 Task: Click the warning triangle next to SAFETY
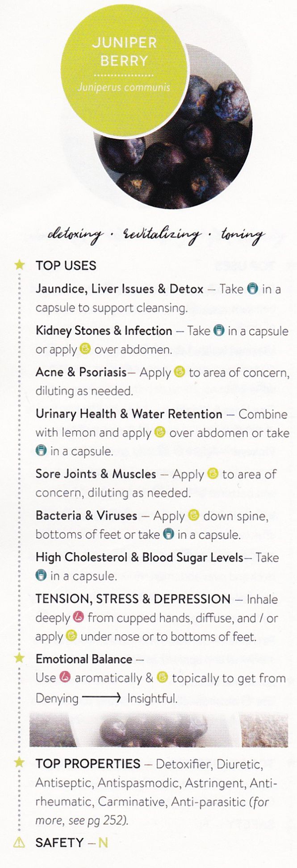tap(19, 842)
